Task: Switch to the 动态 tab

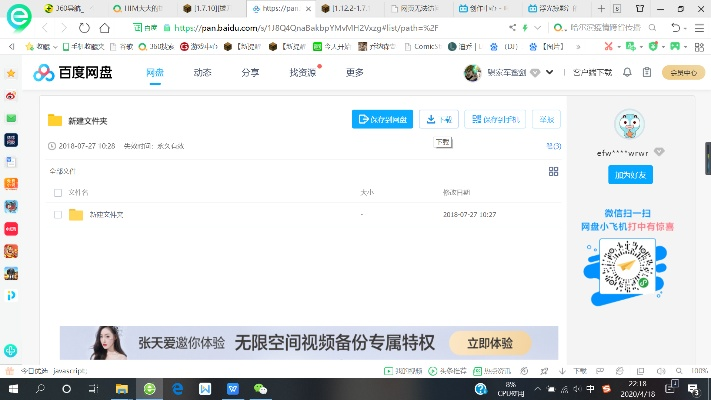Action: coord(202,73)
